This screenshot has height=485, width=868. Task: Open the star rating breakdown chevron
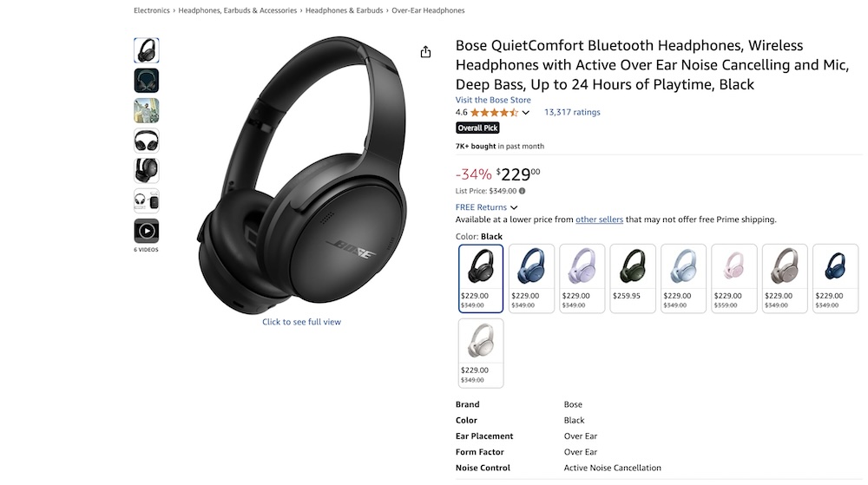click(x=525, y=112)
